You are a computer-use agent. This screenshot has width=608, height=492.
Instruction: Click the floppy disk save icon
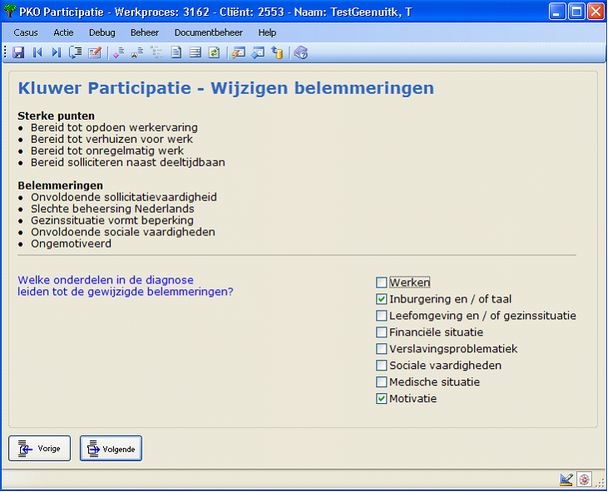click(18, 52)
